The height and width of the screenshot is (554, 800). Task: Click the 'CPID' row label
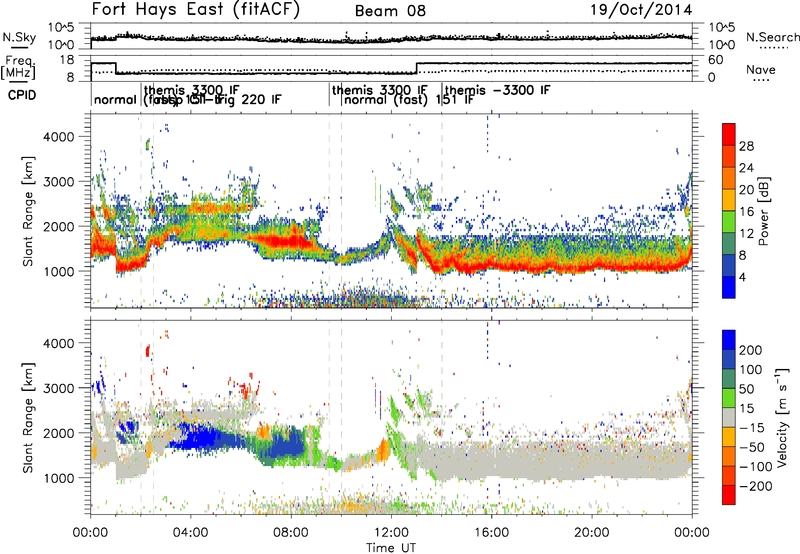point(22,95)
